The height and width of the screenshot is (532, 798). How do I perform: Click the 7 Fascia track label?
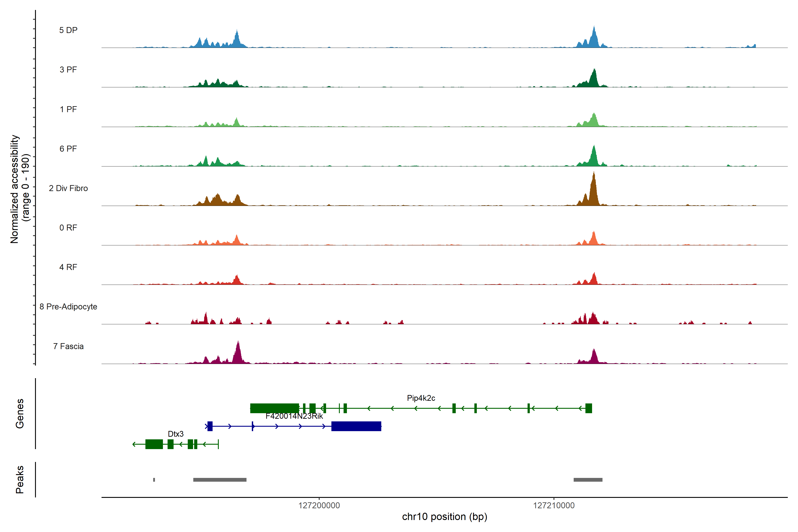click(x=68, y=346)
